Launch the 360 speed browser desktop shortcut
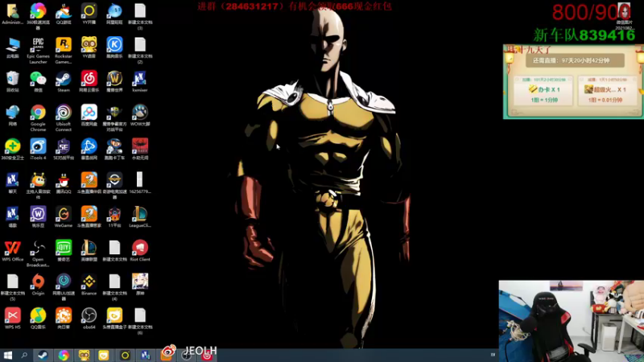 [x=38, y=16]
